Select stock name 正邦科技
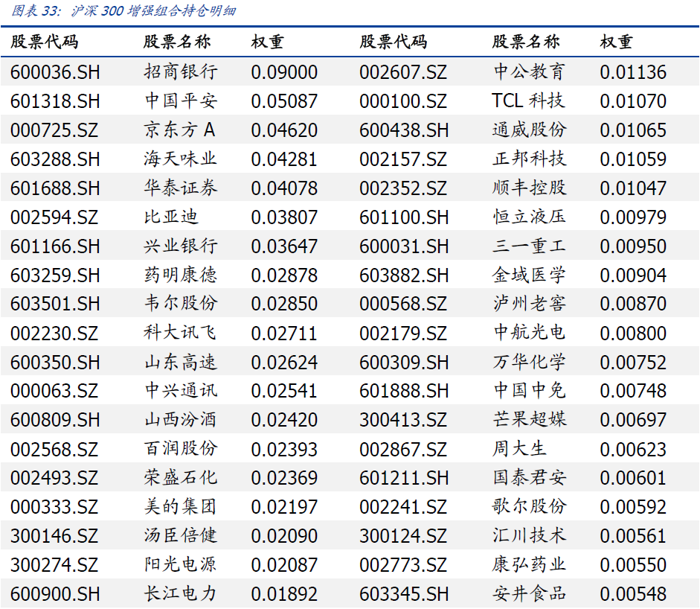This screenshot has height=609, width=700. pos(530,159)
